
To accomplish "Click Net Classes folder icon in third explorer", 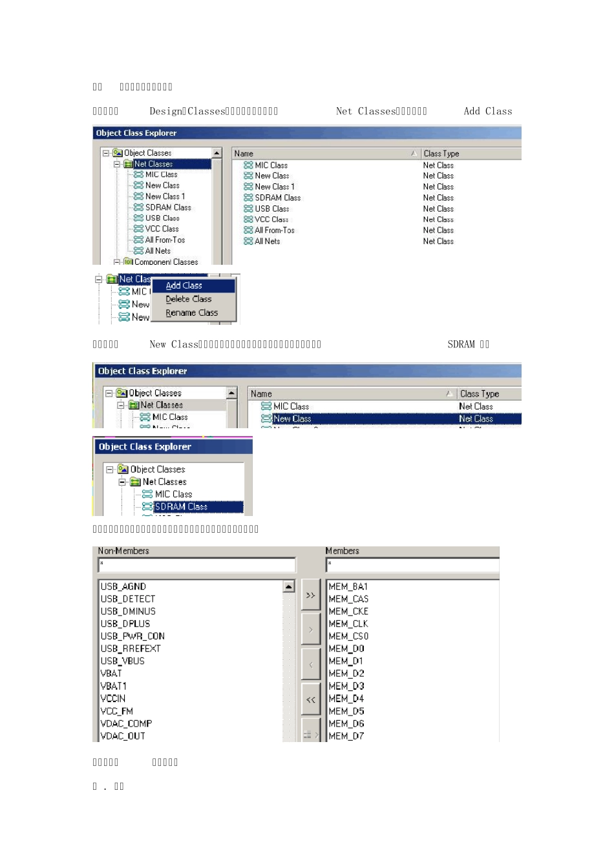I will click(x=135, y=482).
